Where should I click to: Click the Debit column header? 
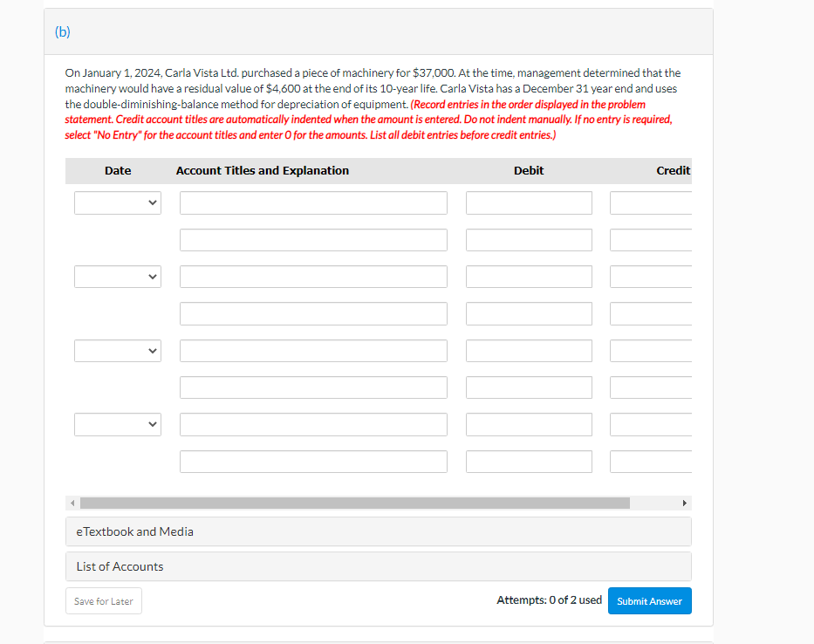(529, 171)
